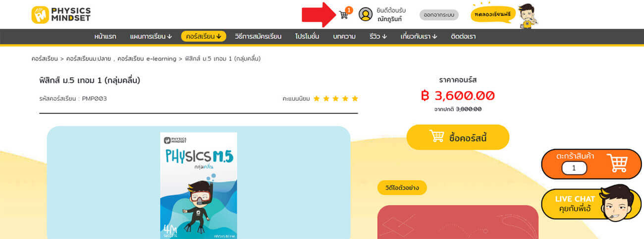Expand the แผนการเรียน dropdown menu
The image size is (644, 239).
151,36
